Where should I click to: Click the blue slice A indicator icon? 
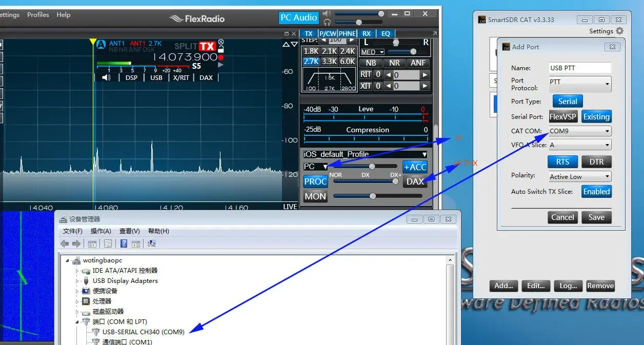point(101,44)
